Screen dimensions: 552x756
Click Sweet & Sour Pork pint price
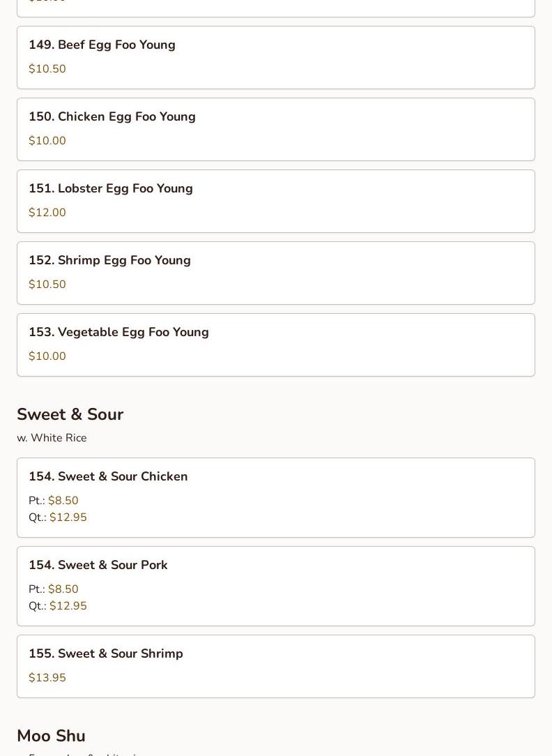[x=63, y=589]
